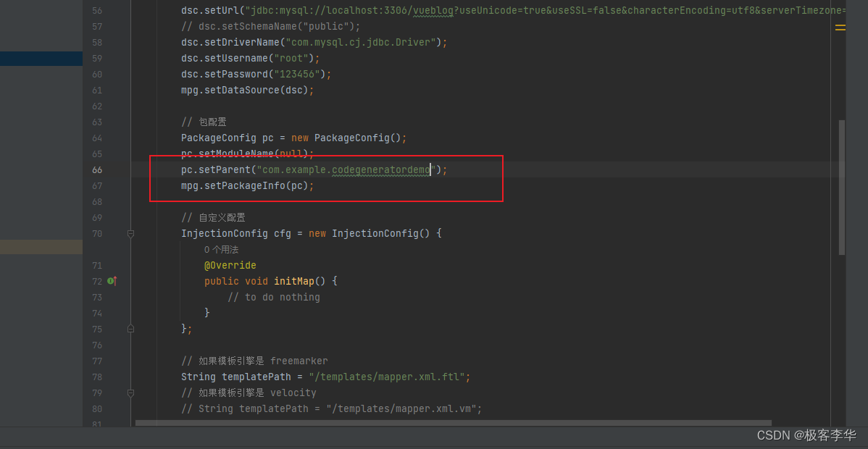This screenshot has width=868, height=449.
Task: Click the '// 包配置' comment
Action: click(x=204, y=122)
